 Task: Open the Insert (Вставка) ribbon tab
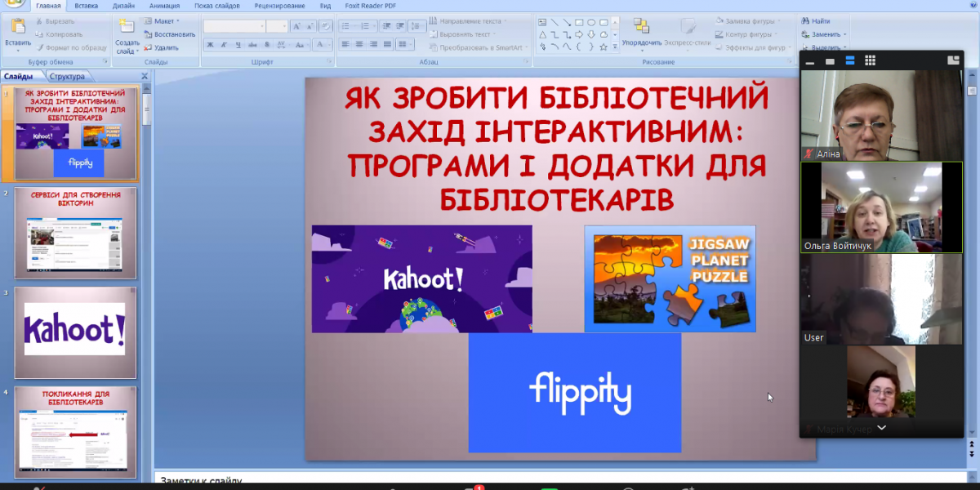point(86,5)
